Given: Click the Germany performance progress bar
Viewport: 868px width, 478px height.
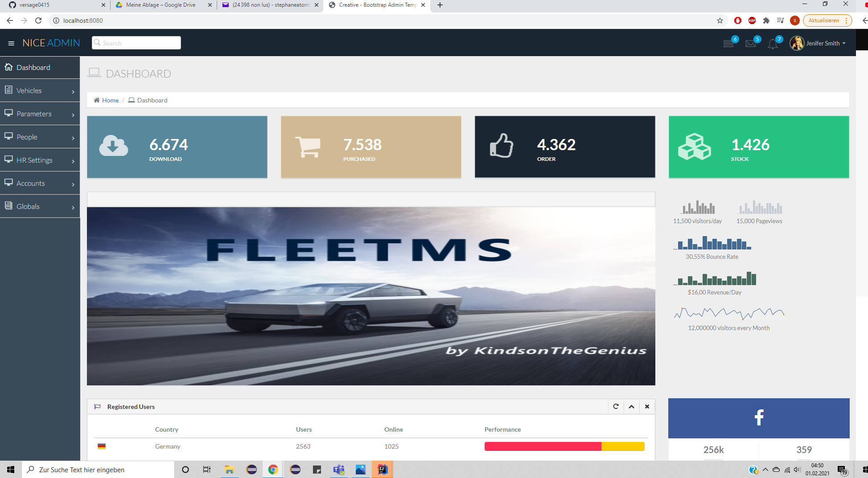Looking at the screenshot, I should click(x=564, y=446).
